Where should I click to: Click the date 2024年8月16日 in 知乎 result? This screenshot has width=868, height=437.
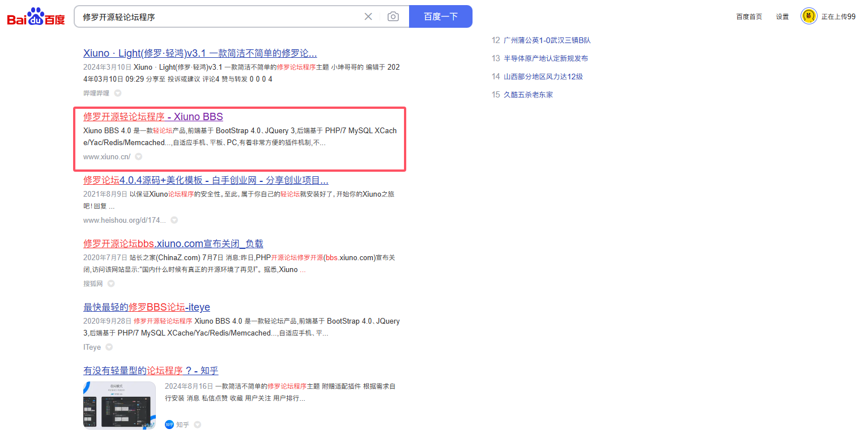tap(189, 386)
